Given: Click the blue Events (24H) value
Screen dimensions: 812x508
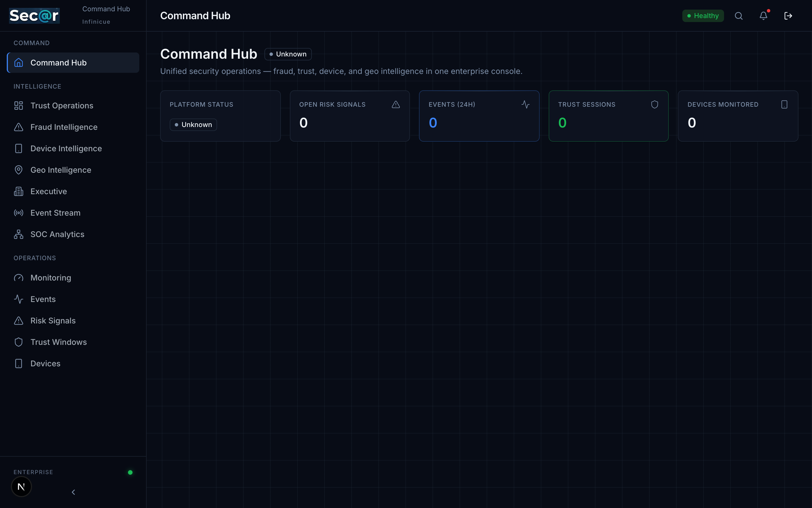Looking at the screenshot, I should pyautogui.click(x=433, y=123).
